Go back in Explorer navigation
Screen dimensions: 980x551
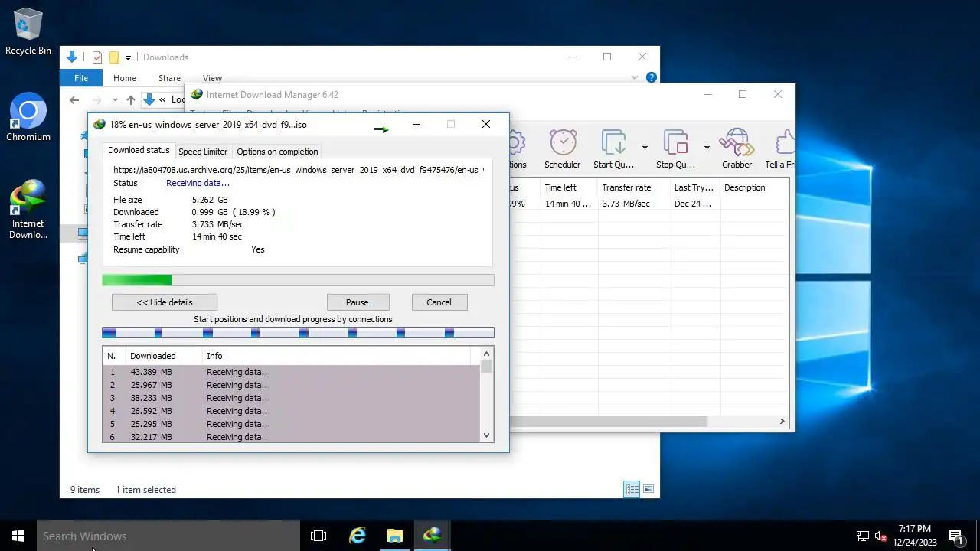[x=74, y=99]
